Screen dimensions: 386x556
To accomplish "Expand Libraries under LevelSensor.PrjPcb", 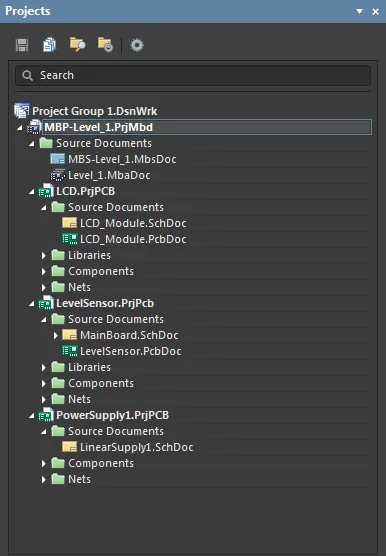I will 44,367.
